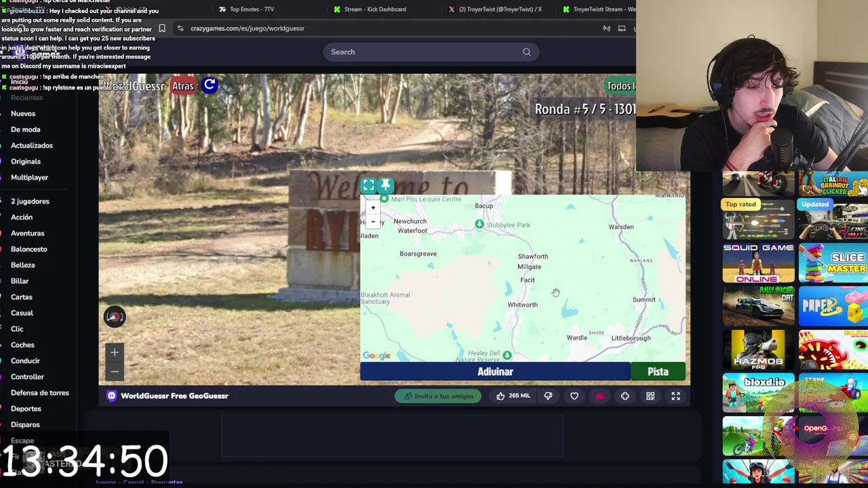
Task: Expand the guess map to fullscreen
Action: coord(368,185)
